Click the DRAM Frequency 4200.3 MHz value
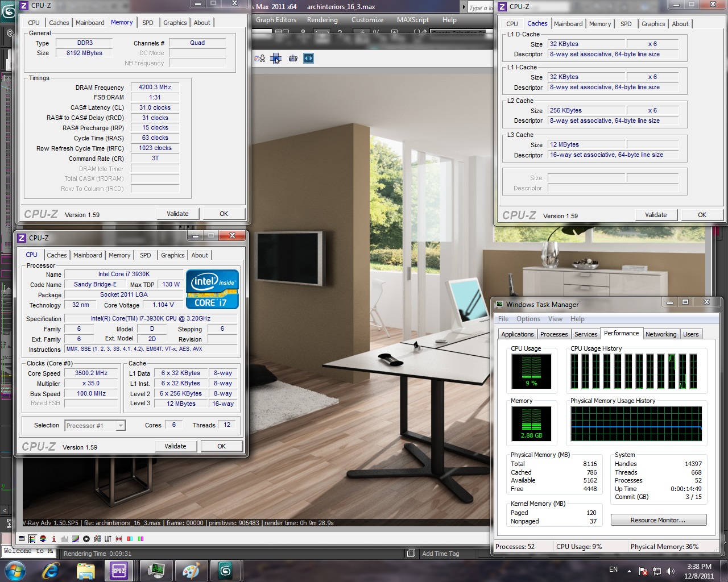This screenshot has width=728, height=582. pos(155,87)
